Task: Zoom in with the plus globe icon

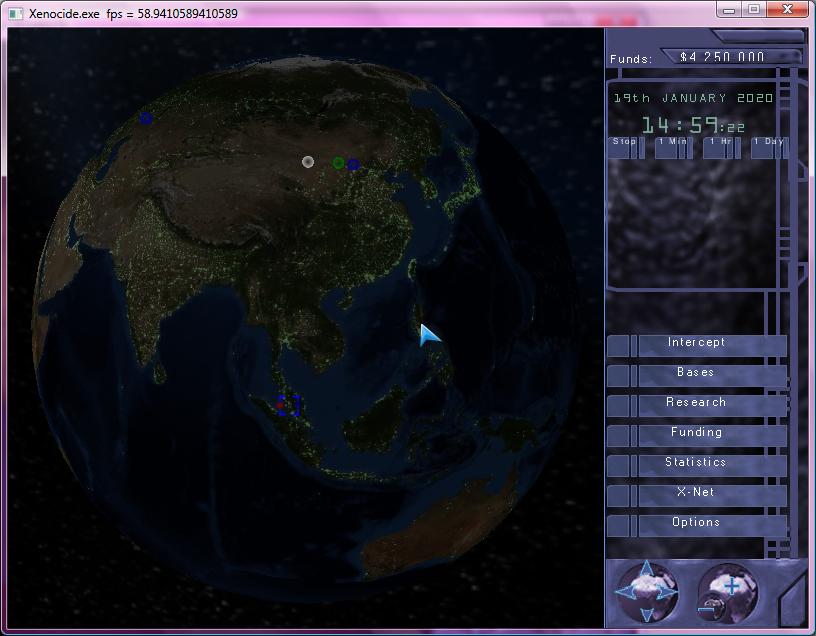Action: (731, 586)
